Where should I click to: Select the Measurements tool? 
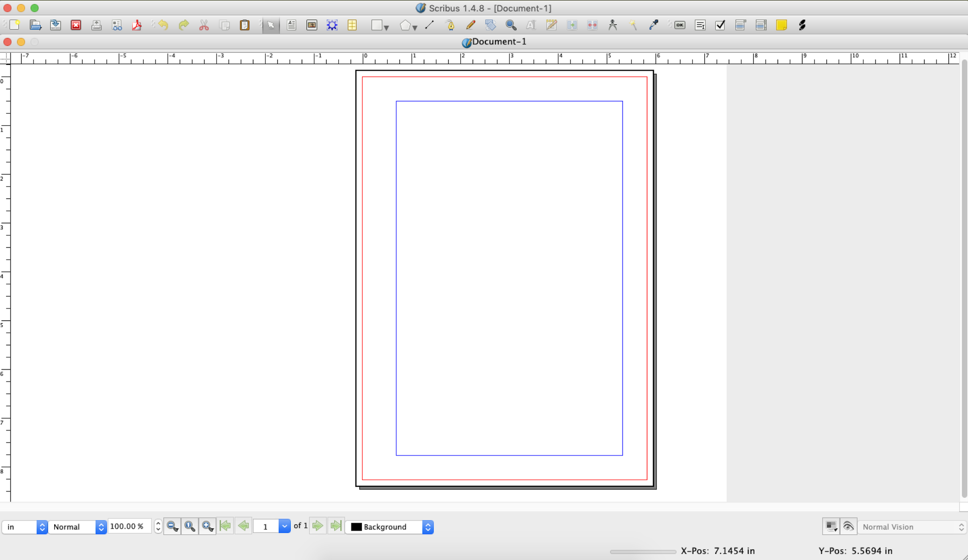click(613, 25)
